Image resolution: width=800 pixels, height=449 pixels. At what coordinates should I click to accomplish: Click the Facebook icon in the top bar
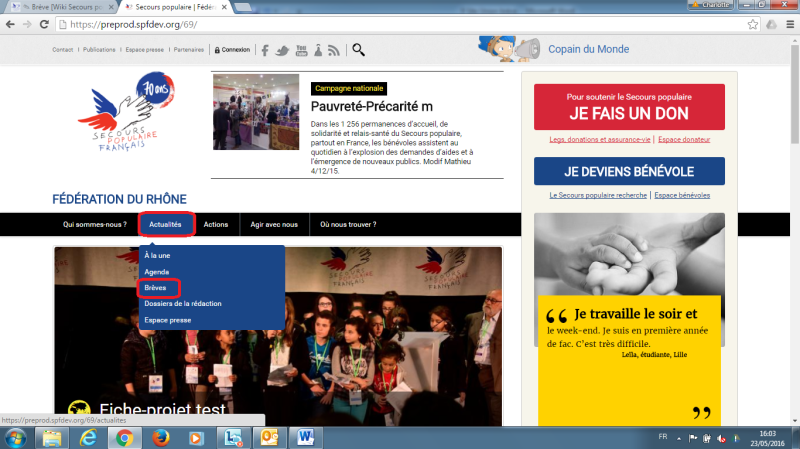pos(265,49)
